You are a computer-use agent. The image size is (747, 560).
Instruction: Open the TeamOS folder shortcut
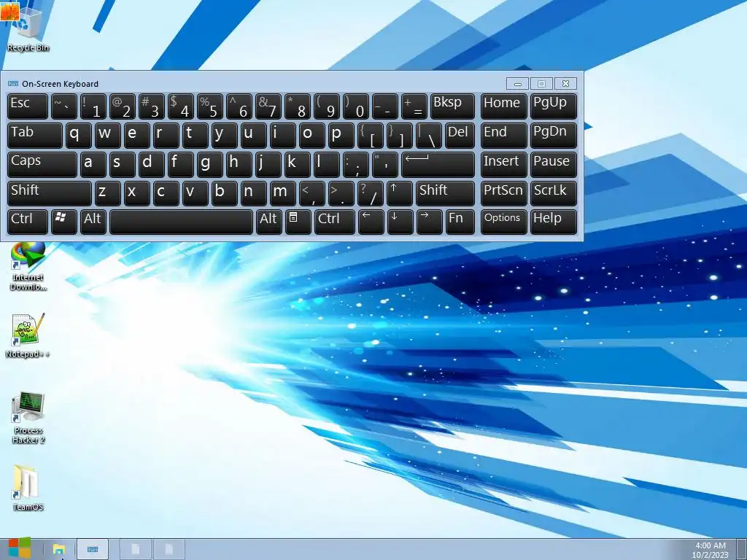point(28,488)
